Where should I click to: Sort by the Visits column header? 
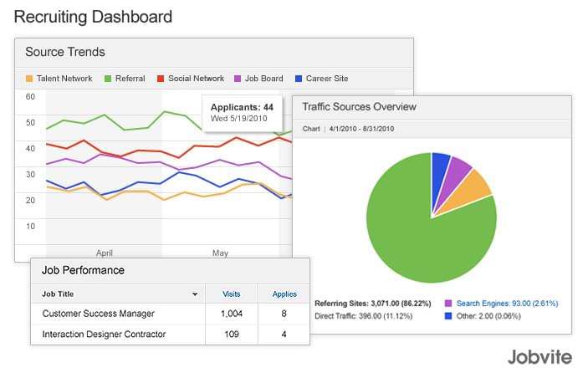pyautogui.click(x=232, y=294)
